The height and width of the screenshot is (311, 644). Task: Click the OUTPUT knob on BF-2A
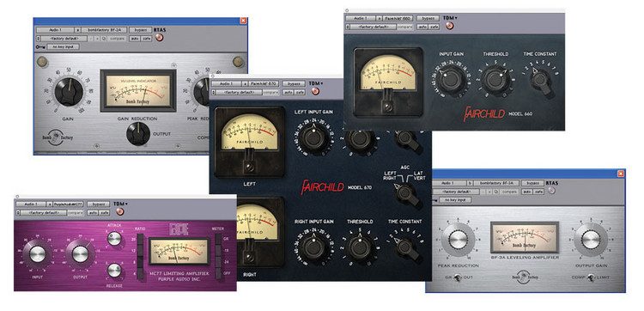click(138, 133)
